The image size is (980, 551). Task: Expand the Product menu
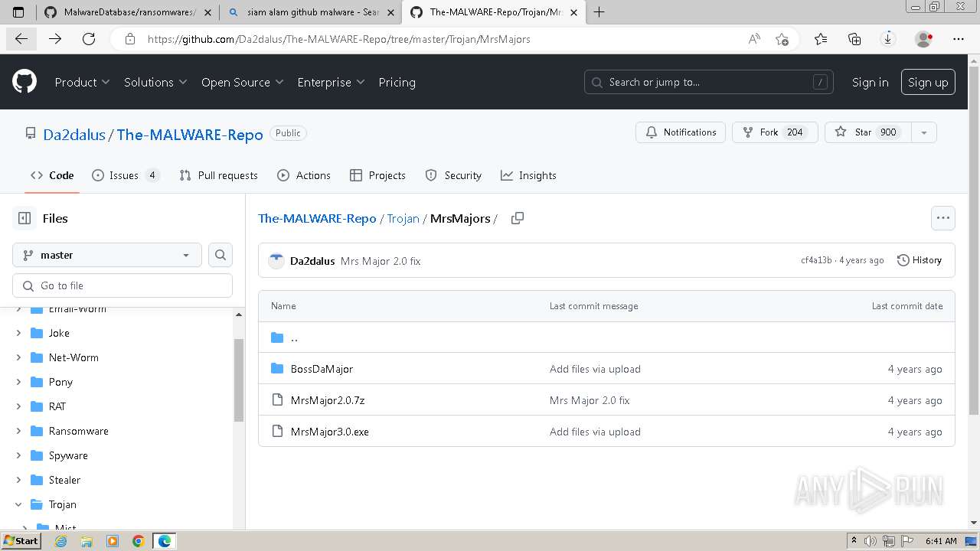pos(82,82)
